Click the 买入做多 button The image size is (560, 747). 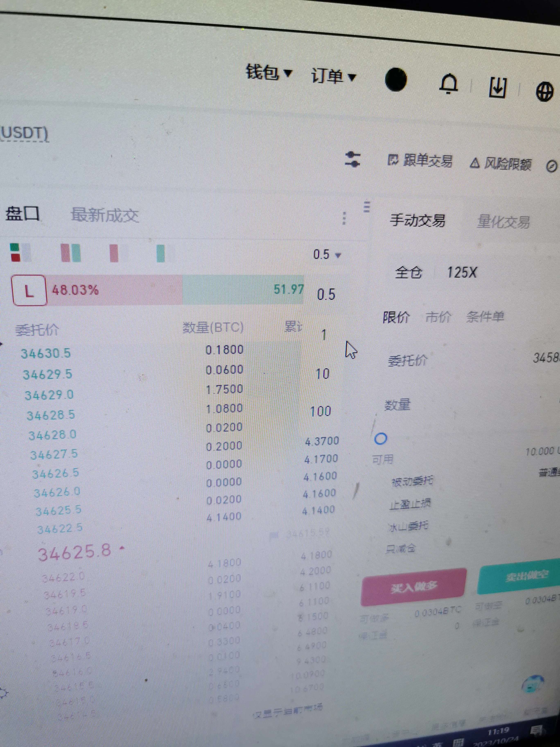(x=413, y=587)
